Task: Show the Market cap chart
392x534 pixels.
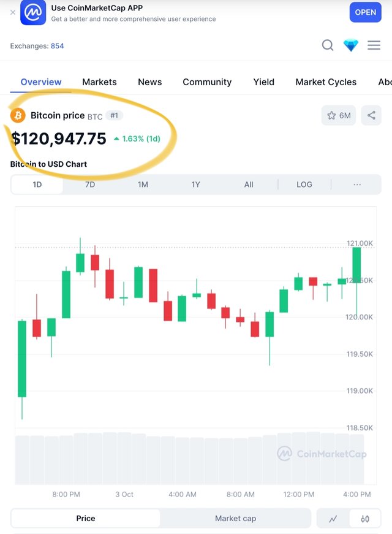Action: point(235,519)
